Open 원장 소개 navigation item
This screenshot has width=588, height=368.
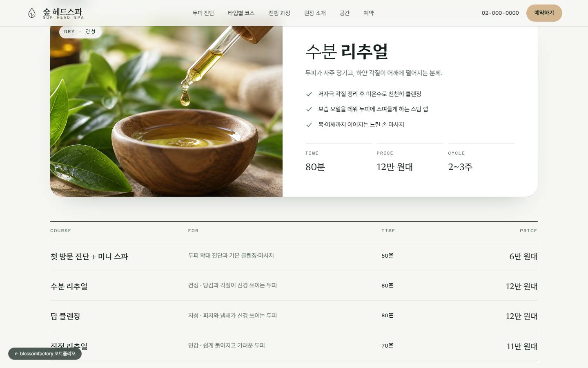click(315, 13)
